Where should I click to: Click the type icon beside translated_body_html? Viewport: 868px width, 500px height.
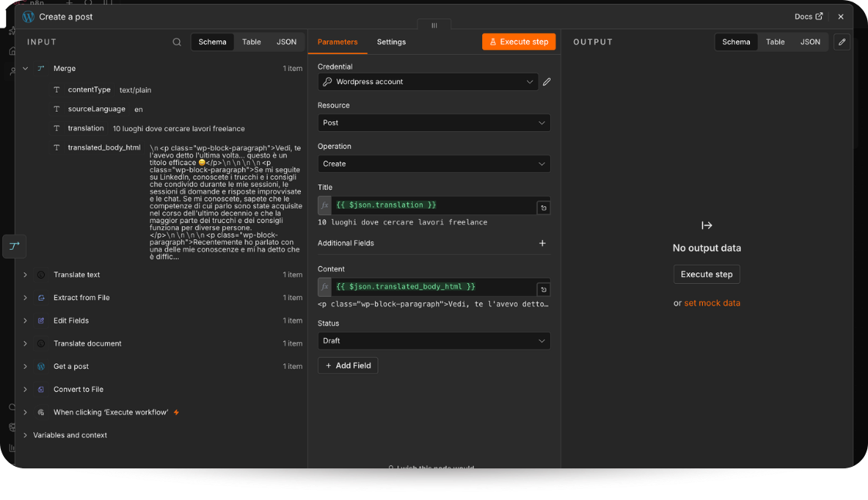click(x=56, y=148)
